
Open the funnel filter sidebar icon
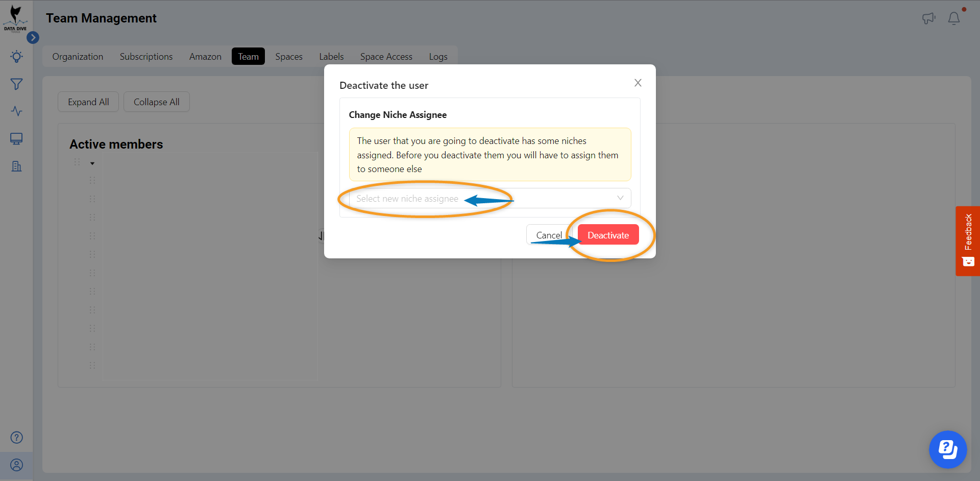[16, 84]
